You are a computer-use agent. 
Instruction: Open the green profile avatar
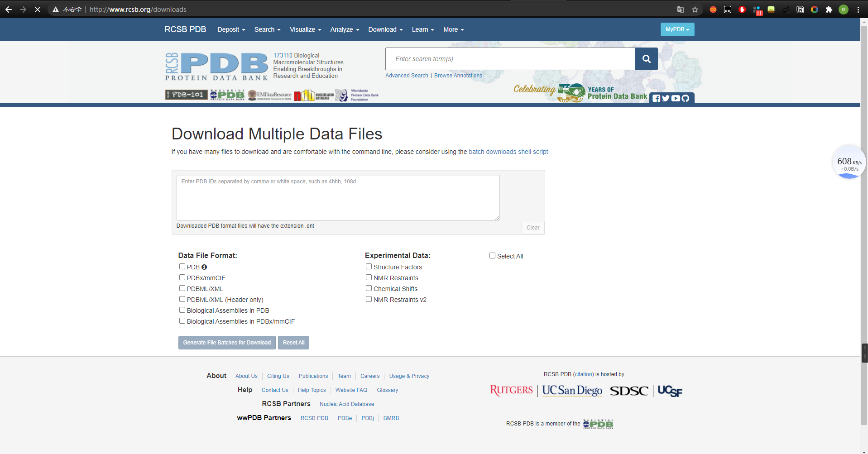point(844,10)
